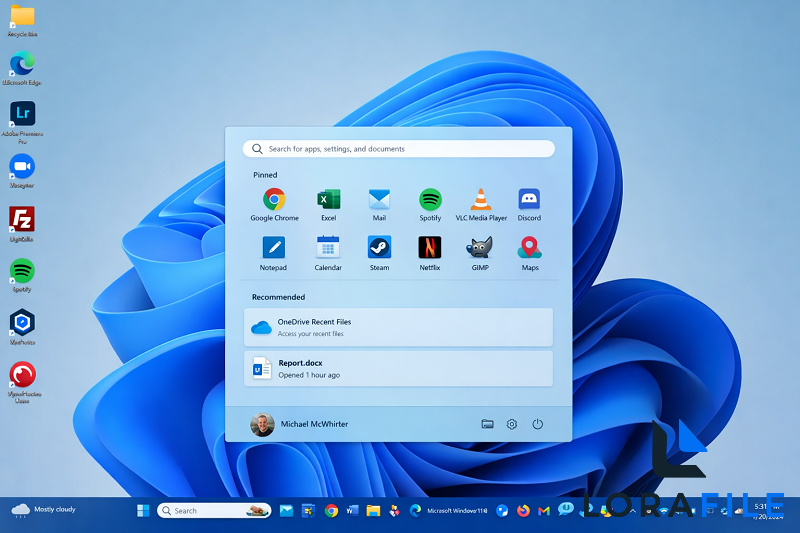Open Microsoft Edge from the taskbar
The height and width of the screenshot is (533, 800).
(415, 511)
